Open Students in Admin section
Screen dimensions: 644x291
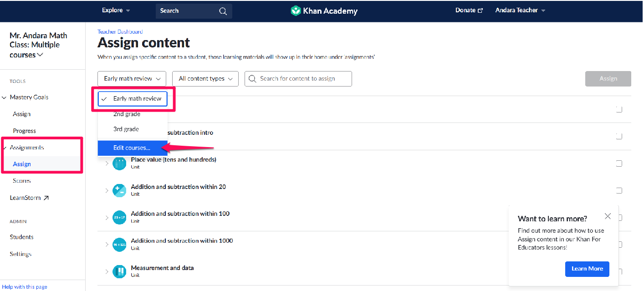click(21, 237)
